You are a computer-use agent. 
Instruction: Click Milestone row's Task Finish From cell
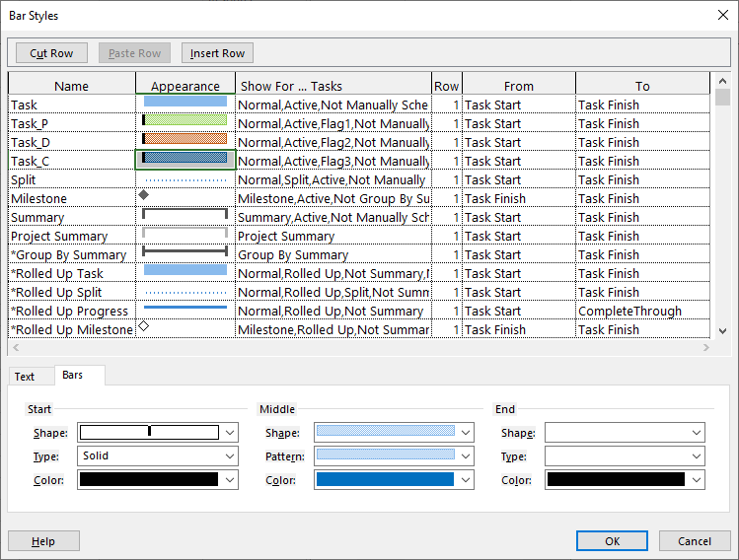coord(519,198)
